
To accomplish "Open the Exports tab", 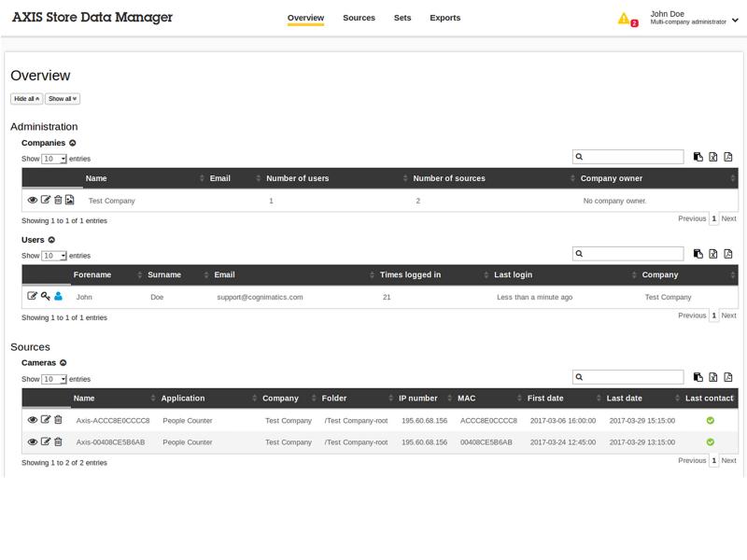I will pos(445,18).
